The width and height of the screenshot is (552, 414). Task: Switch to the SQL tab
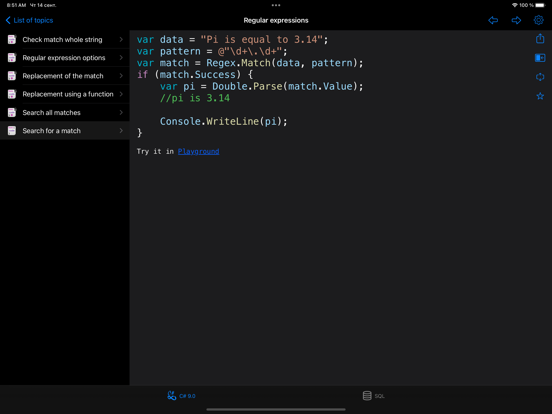click(x=373, y=396)
